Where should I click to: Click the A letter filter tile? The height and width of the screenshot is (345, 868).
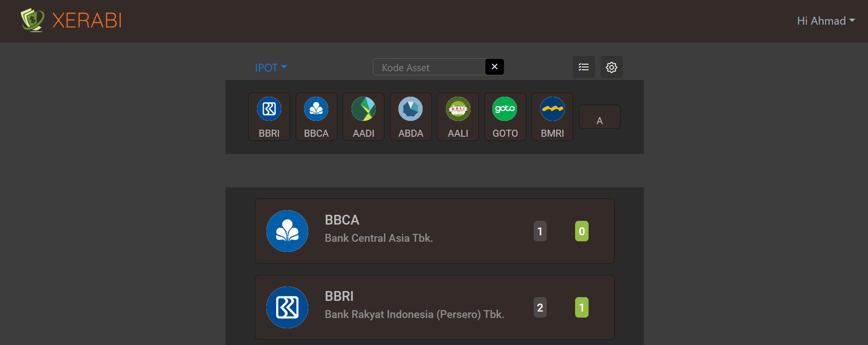point(600,117)
